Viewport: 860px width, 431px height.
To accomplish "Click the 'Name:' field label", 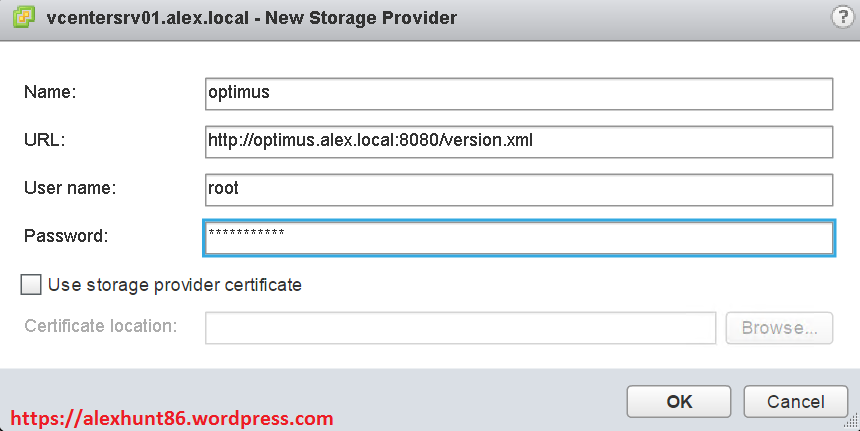I will (x=50, y=92).
